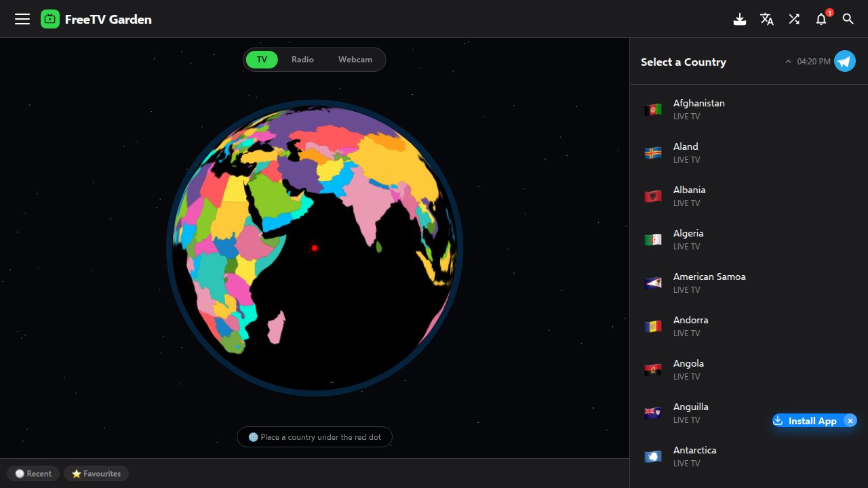
Task: Dismiss the Install App prompt
Action: (850, 421)
